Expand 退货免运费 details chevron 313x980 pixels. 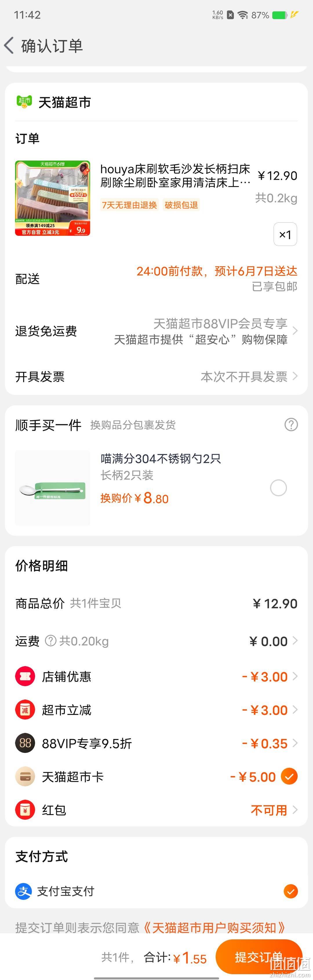pos(295,331)
